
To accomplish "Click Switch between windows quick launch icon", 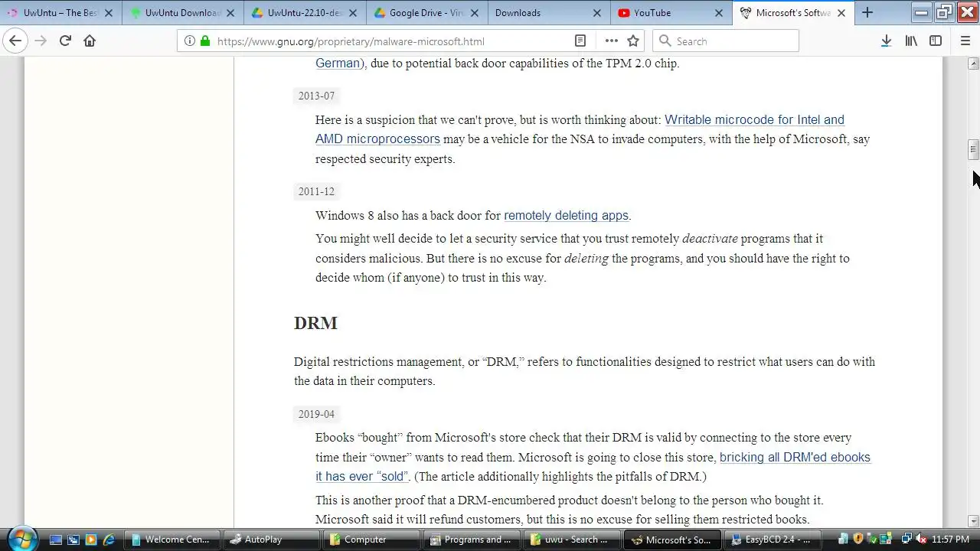I will pos(73,540).
